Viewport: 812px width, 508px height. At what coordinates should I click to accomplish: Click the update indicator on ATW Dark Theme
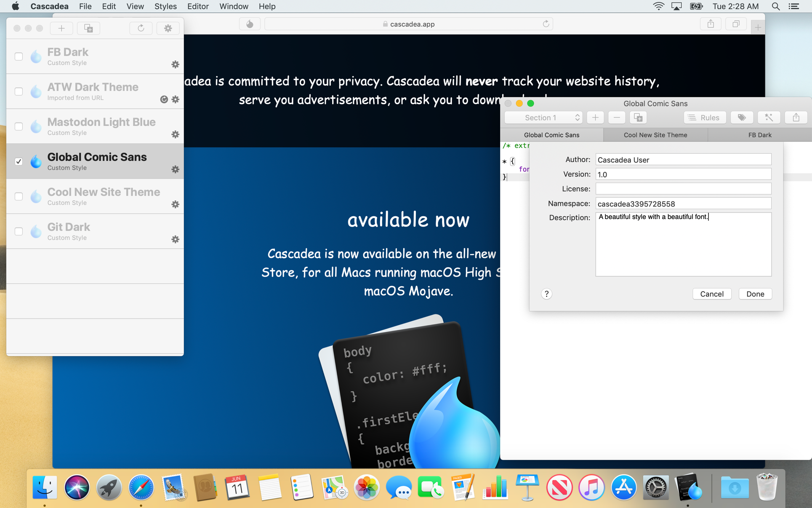coord(164,99)
